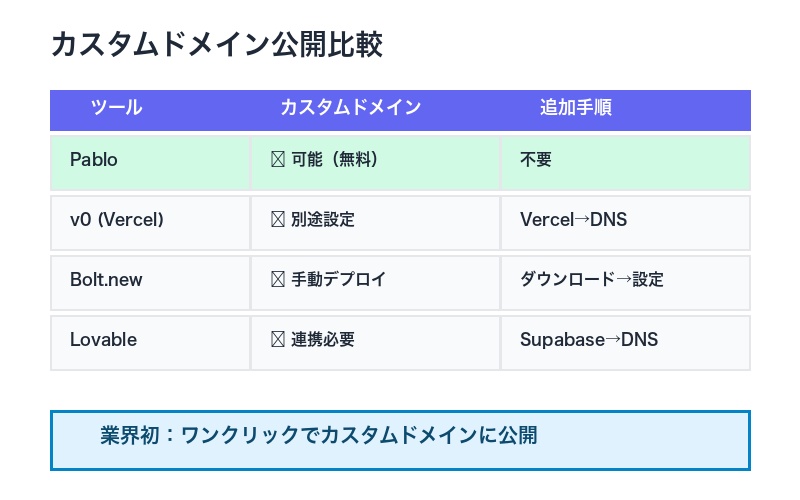This screenshot has height=500, width=800.
Task: Select the 追加手順 column header
Action: coord(575,108)
